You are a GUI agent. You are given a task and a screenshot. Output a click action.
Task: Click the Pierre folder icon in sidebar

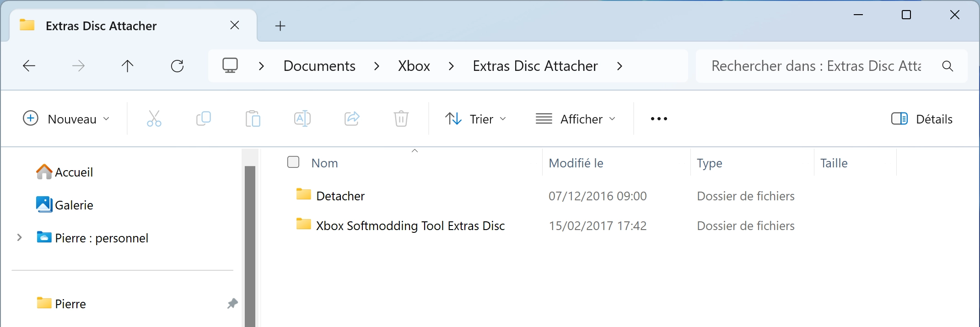point(44,303)
